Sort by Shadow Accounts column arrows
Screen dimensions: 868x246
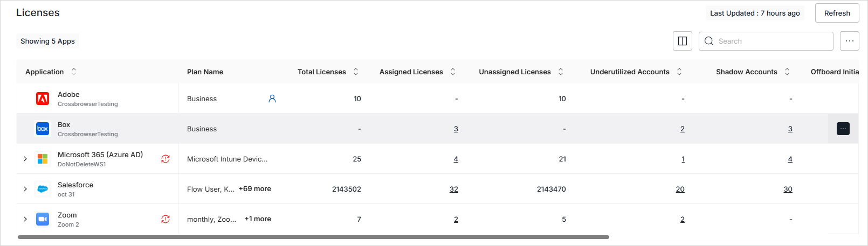click(x=787, y=72)
